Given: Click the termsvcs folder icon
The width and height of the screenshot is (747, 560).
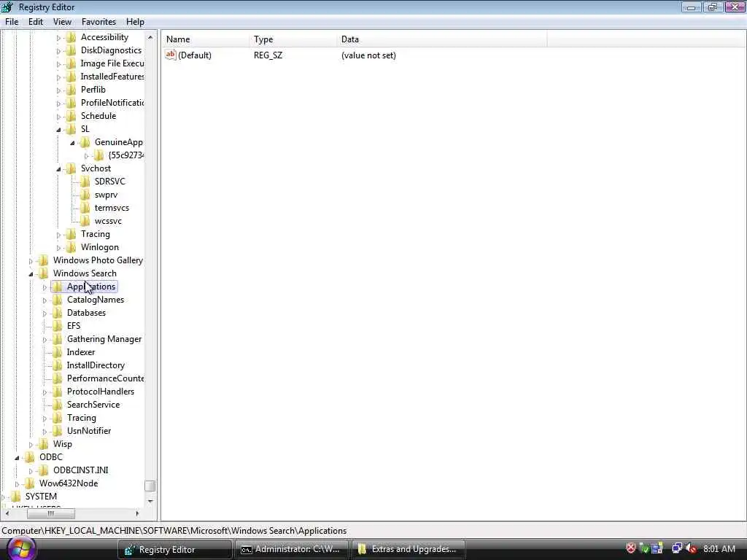Looking at the screenshot, I should (x=85, y=208).
